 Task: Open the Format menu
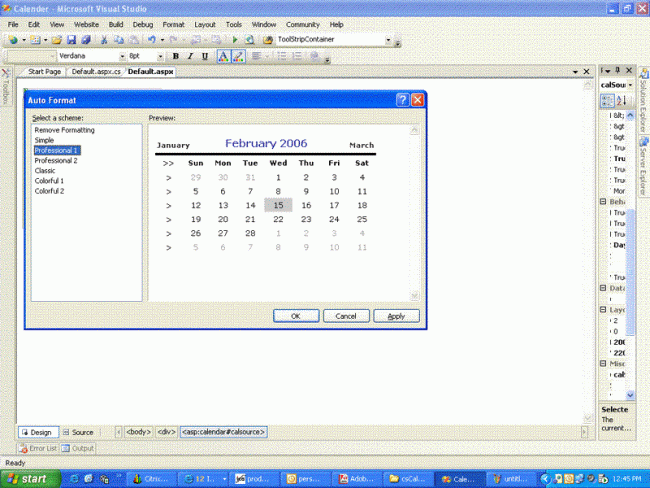pyautogui.click(x=173, y=24)
